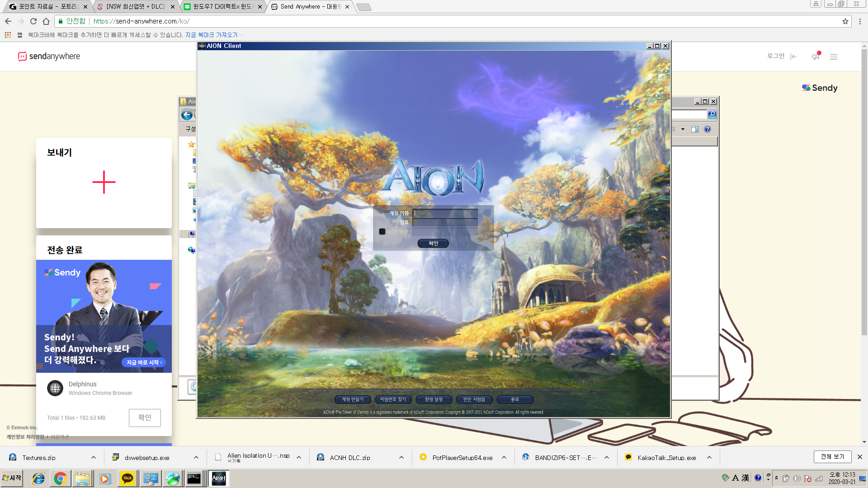Check the OTP authentication checkbox
Image resolution: width=868 pixels, height=488 pixels.
point(382,232)
